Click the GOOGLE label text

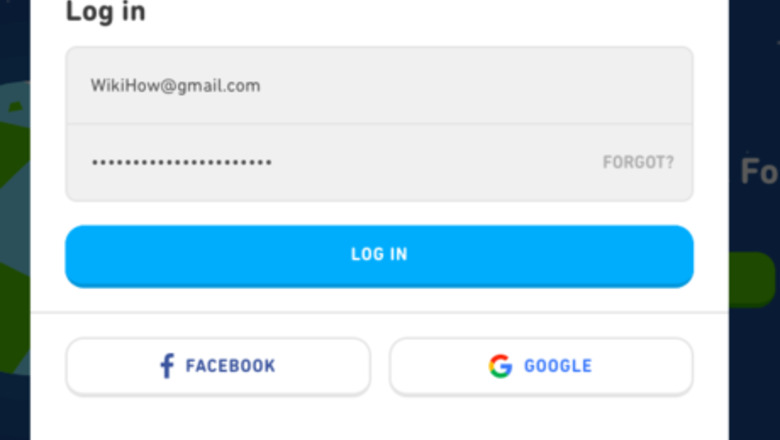(558, 366)
